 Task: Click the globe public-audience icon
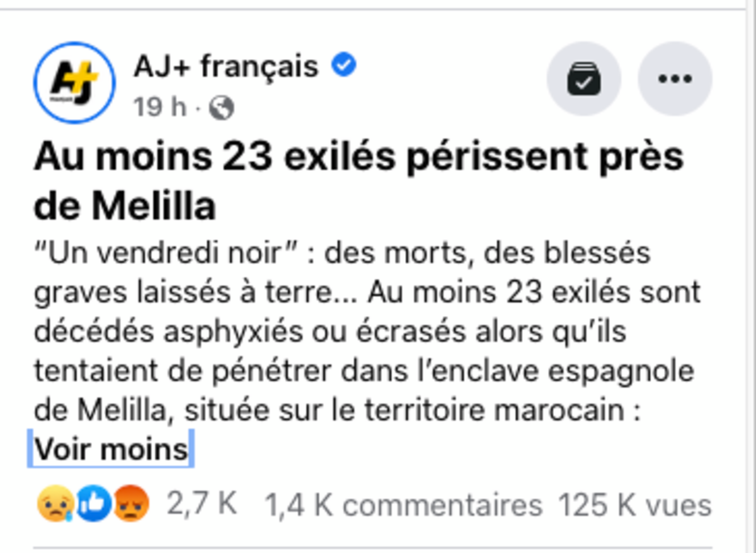pyautogui.click(x=221, y=109)
